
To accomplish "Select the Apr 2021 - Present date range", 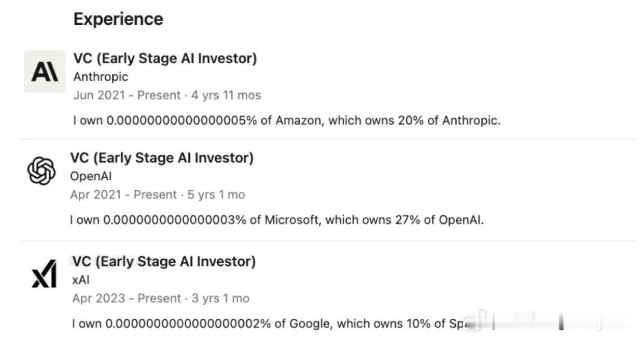I will [x=123, y=195].
